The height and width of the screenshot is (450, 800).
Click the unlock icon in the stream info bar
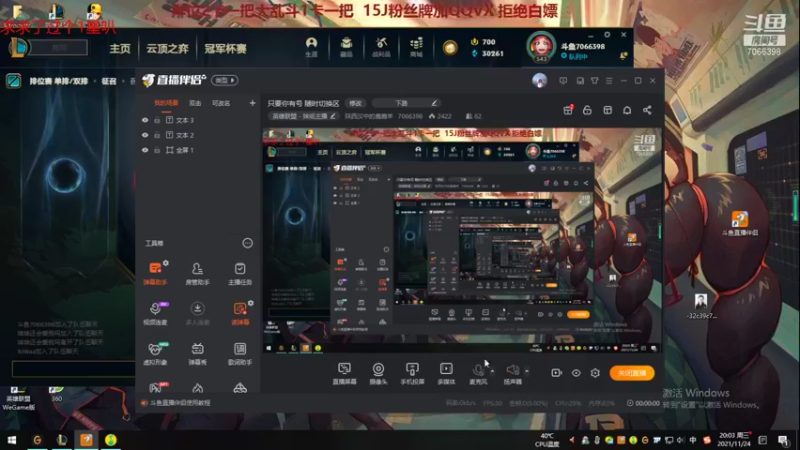(x=587, y=110)
